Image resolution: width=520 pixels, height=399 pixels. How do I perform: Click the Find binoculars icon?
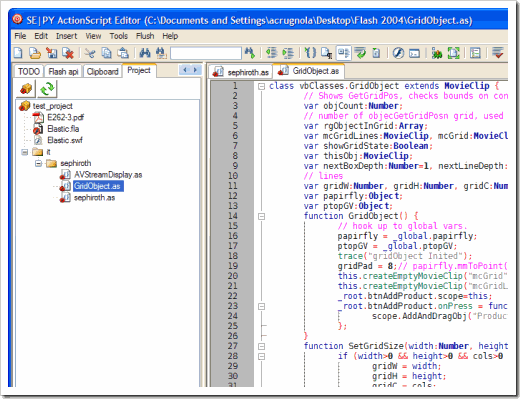(145, 53)
